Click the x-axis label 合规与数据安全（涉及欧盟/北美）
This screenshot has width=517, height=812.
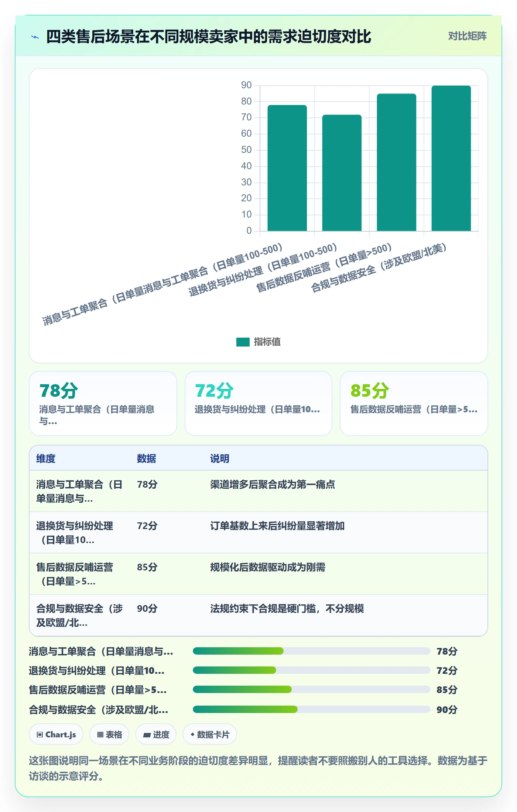point(379,267)
